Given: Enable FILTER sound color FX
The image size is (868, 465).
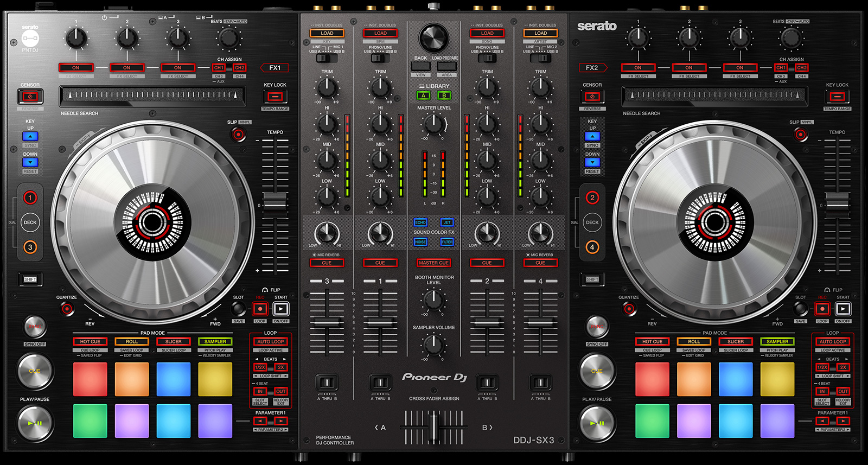Looking at the screenshot, I should tap(447, 242).
